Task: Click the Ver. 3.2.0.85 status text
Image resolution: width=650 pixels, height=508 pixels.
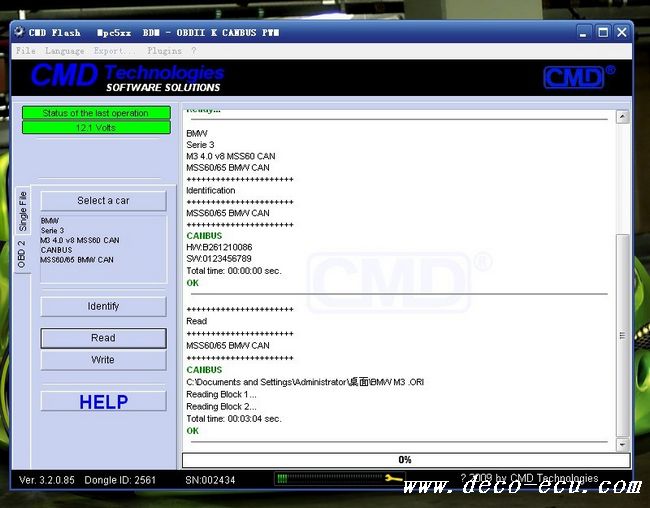Action: point(47,480)
